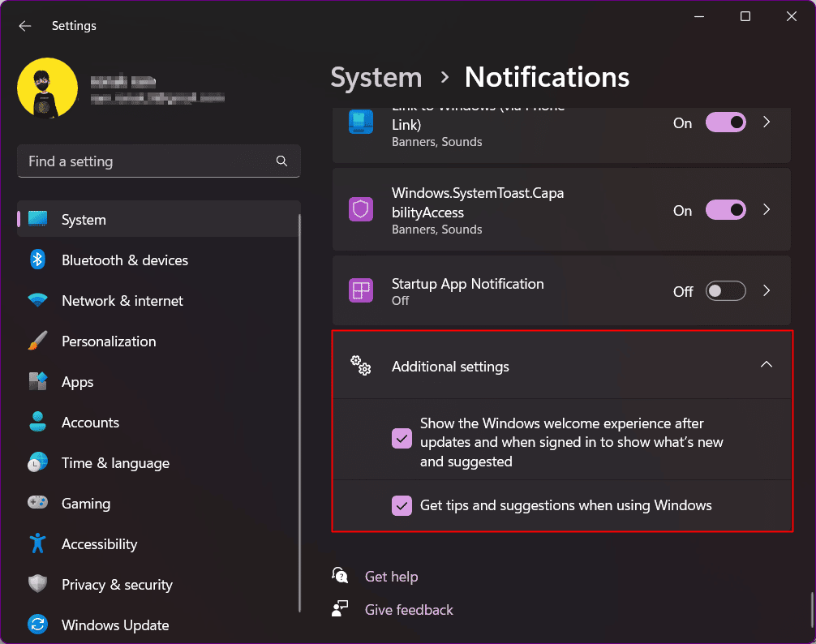The image size is (816, 644).
Task: Open Personalization settings
Action: coord(159,341)
